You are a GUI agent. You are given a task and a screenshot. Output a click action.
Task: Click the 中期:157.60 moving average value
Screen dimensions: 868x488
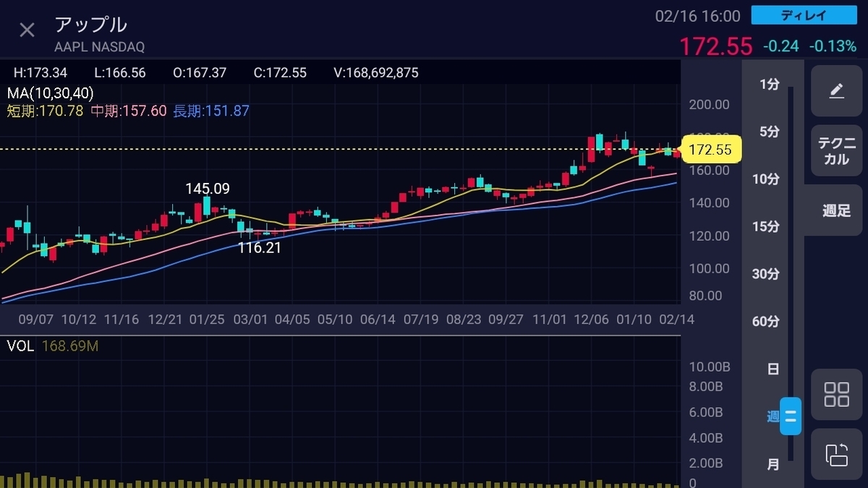(x=129, y=111)
